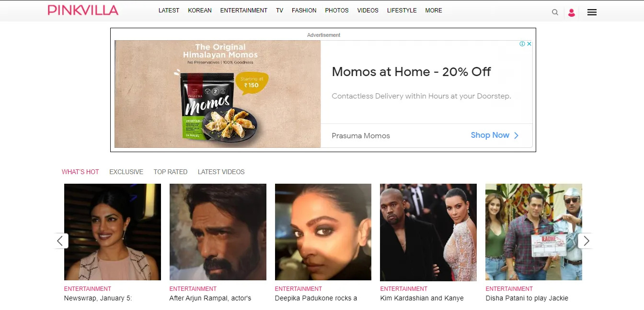Image resolution: width=644 pixels, height=310 pixels.
Task: Click the ad info icon
Action: [x=522, y=44]
